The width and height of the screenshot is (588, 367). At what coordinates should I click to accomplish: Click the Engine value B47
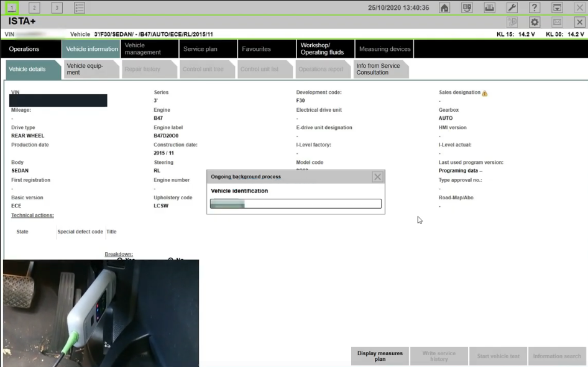click(158, 119)
